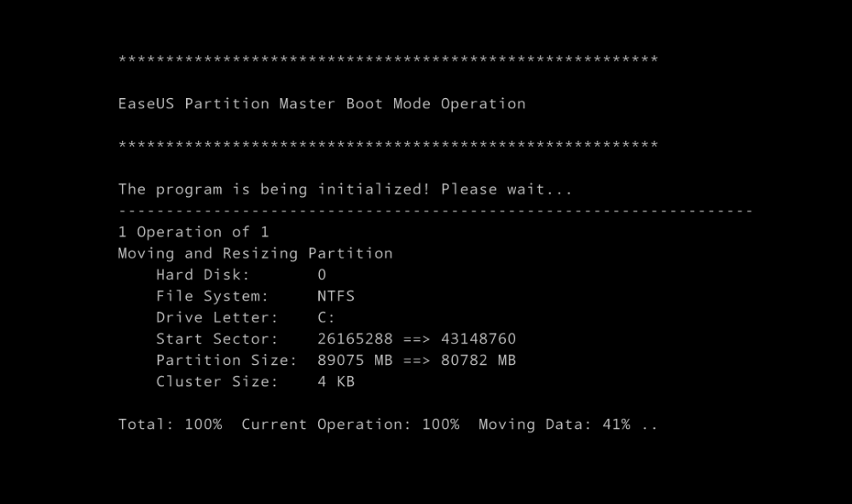Screen dimensions: 852x504
Task: Click the '4 KB' cluster size value
Action: [336, 382]
